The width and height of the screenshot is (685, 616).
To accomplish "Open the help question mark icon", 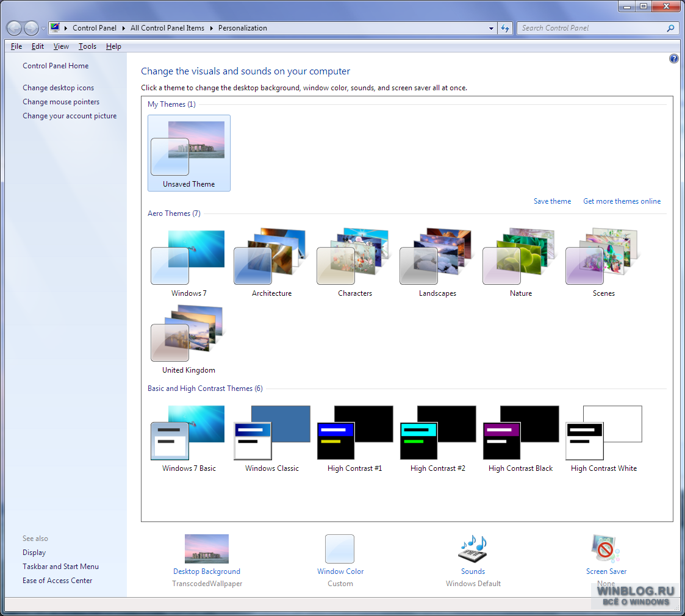I will click(x=673, y=59).
